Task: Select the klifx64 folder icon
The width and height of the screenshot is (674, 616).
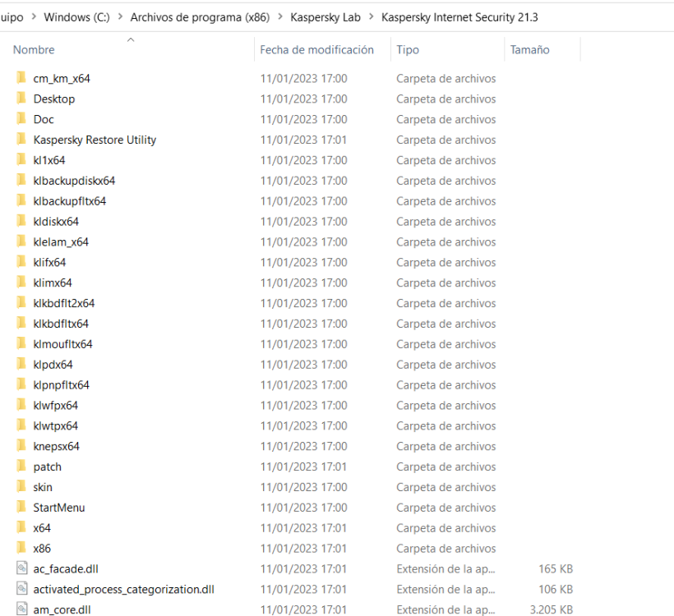Action: (x=21, y=262)
